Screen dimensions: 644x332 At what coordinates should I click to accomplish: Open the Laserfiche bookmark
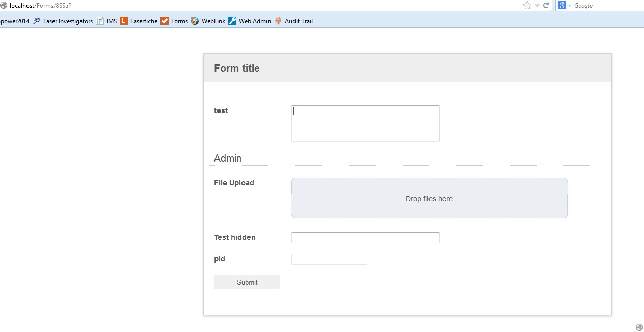(x=139, y=21)
